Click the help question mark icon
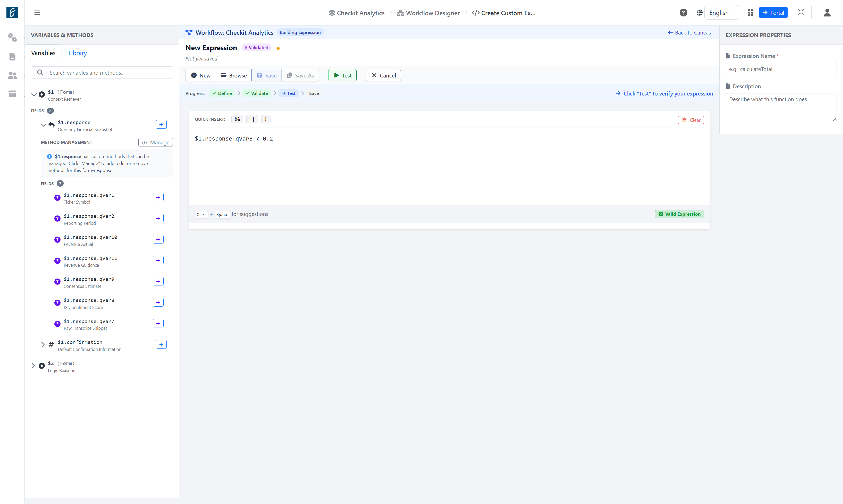This screenshot has width=843, height=504. point(683,13)
